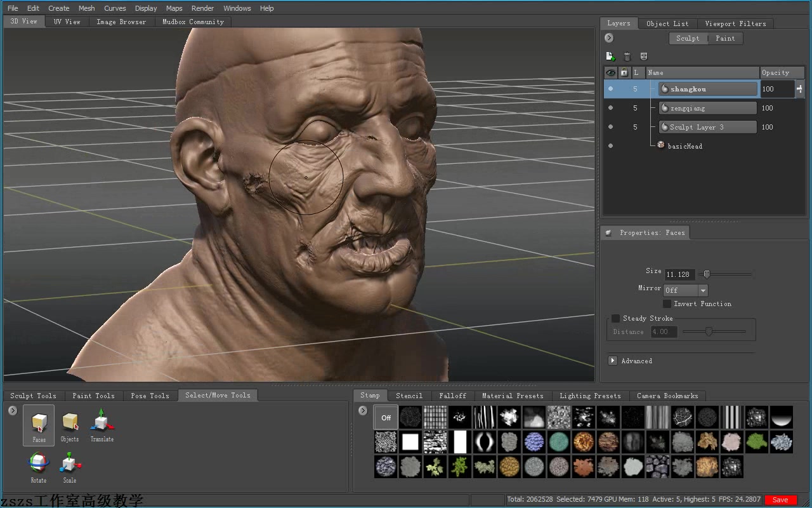Click the red Save button

[x=780, y=500]
